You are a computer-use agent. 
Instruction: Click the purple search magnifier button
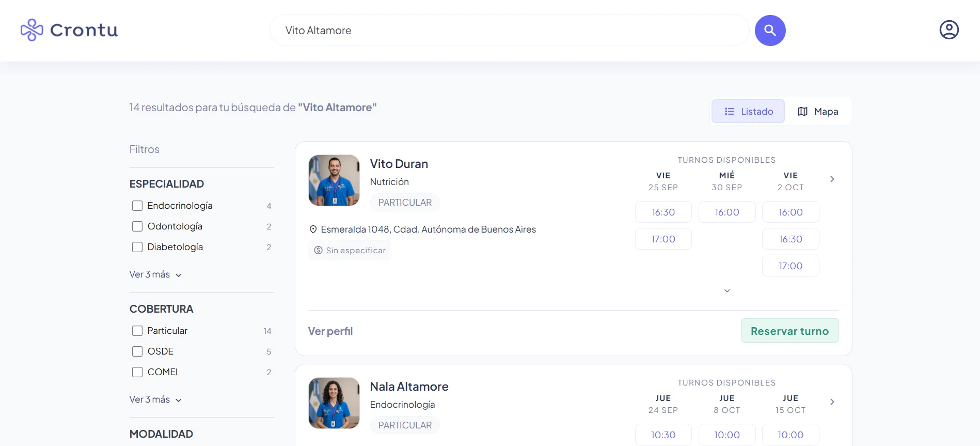(770, 30)
